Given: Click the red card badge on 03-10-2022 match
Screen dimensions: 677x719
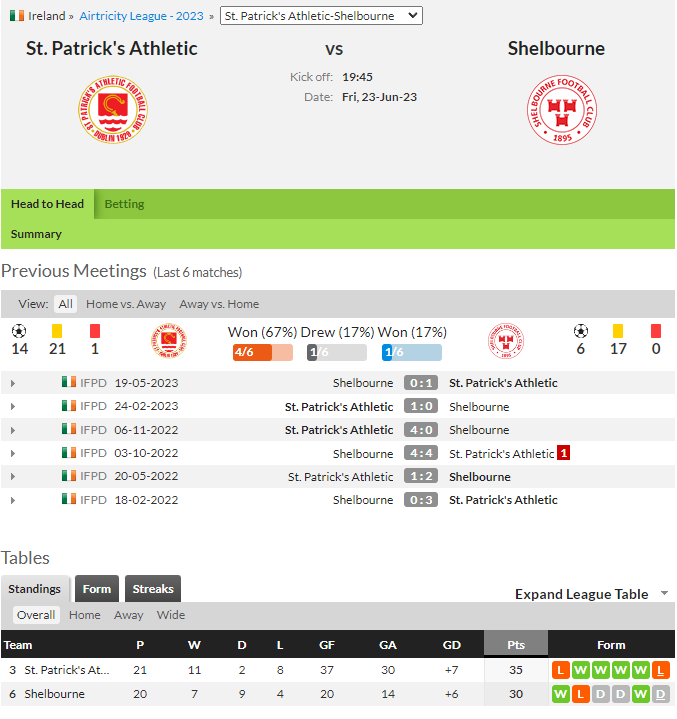Looking at the screenshot, I should tap(563, 453).
